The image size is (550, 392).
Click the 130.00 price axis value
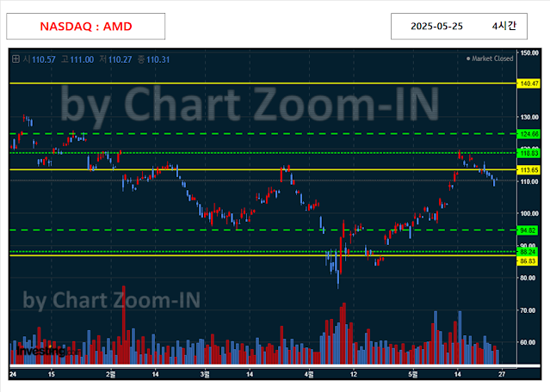[x=529, y=117]
